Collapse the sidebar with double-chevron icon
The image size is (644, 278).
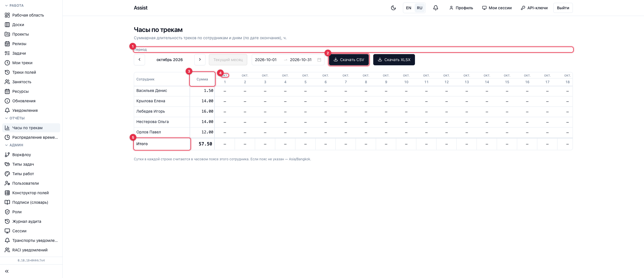click(x=7, y=271)
